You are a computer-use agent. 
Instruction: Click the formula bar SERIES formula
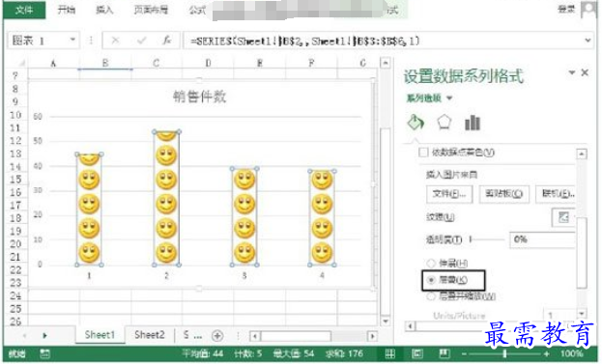point(304,41)
